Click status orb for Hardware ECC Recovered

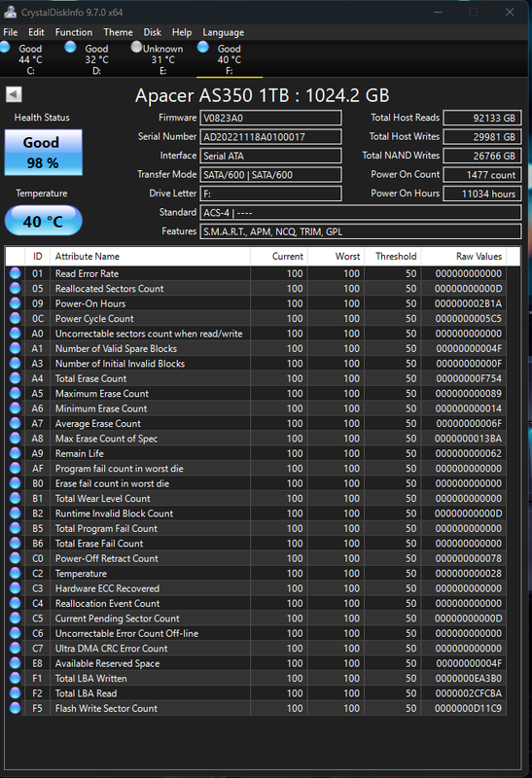pyautogui.click(x=16, y=588)
